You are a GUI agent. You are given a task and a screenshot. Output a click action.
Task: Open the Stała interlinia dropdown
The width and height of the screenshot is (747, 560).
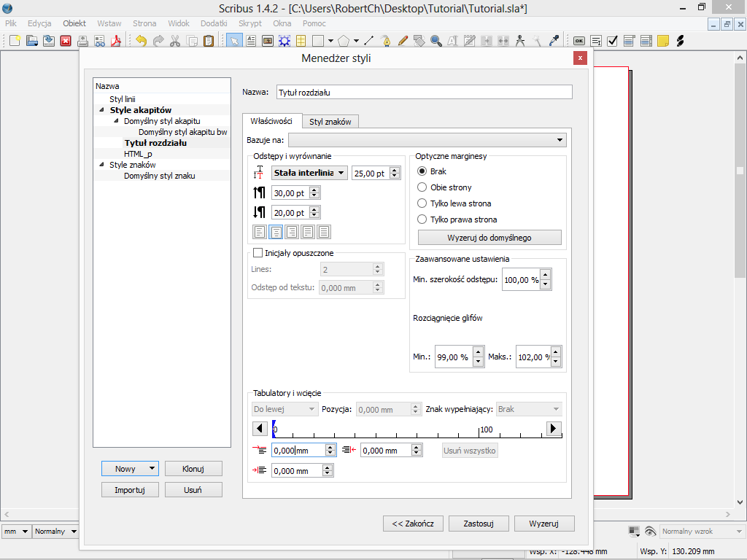point(309,173)
